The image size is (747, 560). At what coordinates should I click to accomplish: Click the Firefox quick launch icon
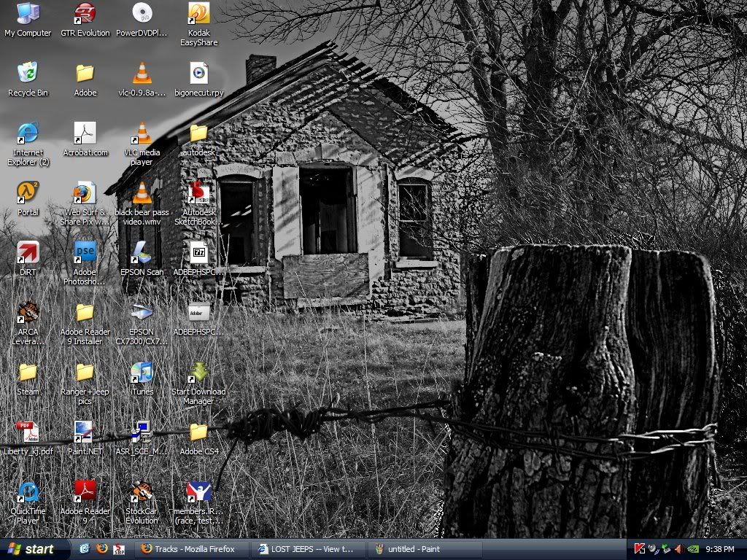click(x=102, y=549)
